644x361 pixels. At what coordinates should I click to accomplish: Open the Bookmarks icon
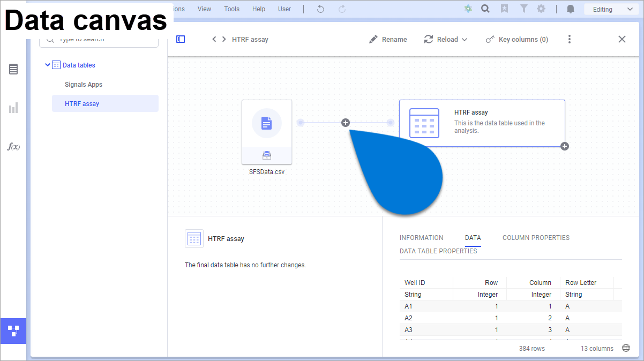[504, 9]
